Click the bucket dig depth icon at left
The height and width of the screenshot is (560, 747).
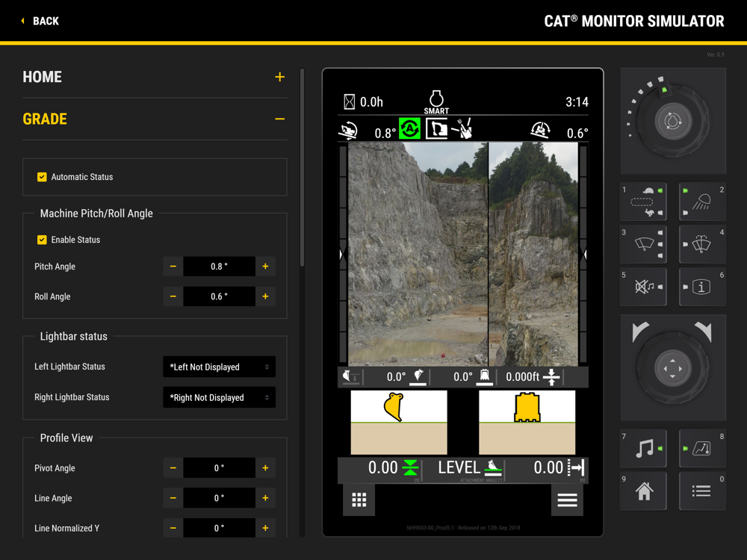pos(350,376)
